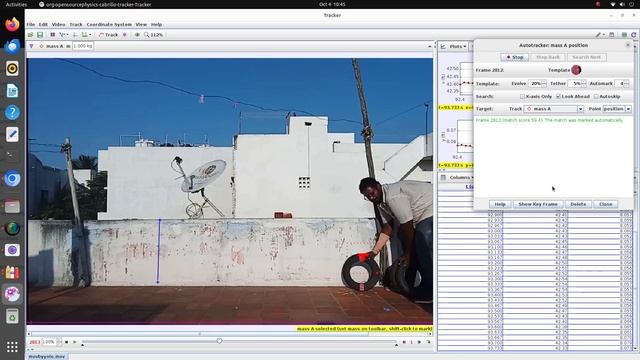The image size is (640, 360).
Task: Expand the track selector triangle left of mass A
Action: (x=31, y=46)
